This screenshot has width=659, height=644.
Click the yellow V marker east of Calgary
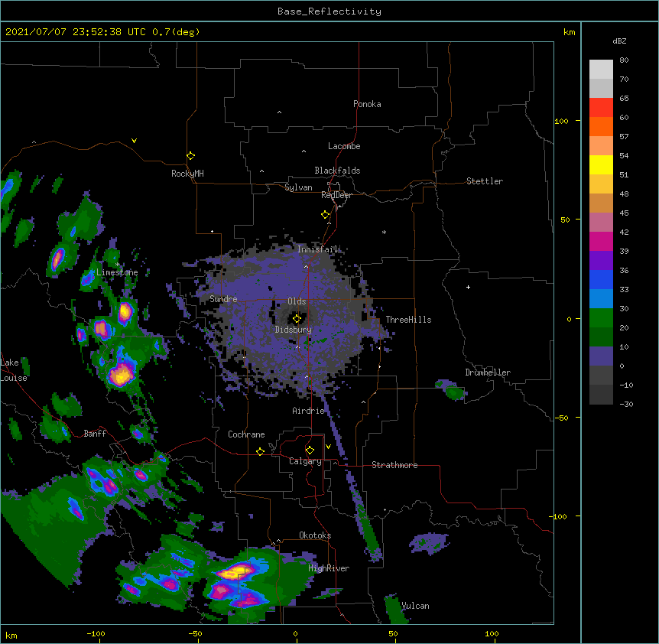click(328, 447)
